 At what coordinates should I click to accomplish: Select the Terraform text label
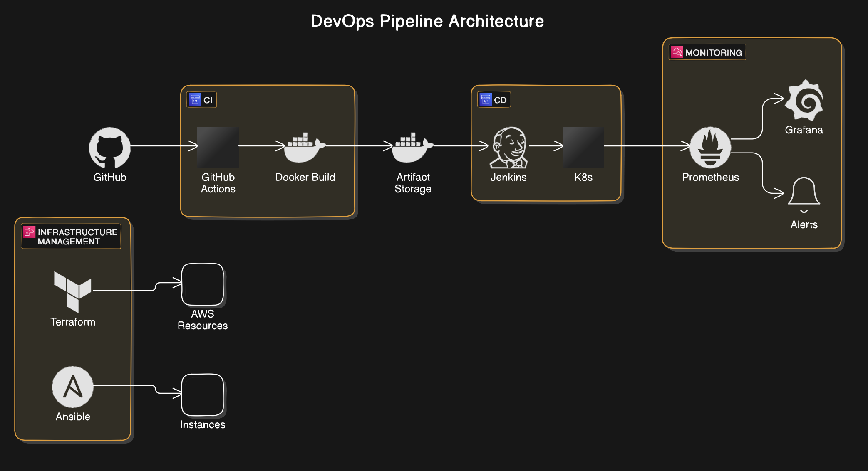pos(73,322)
